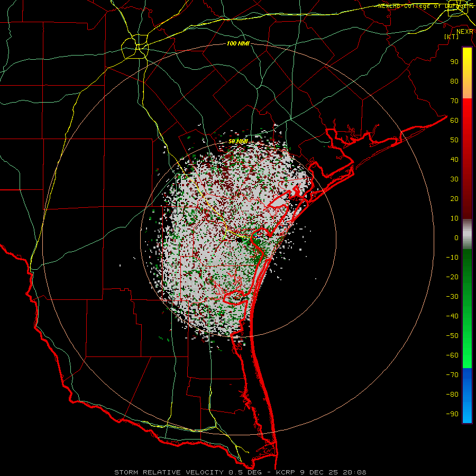Select the -50 value on the velocity scale
Screen dimensions: 476x476
[x=452, y=336]
